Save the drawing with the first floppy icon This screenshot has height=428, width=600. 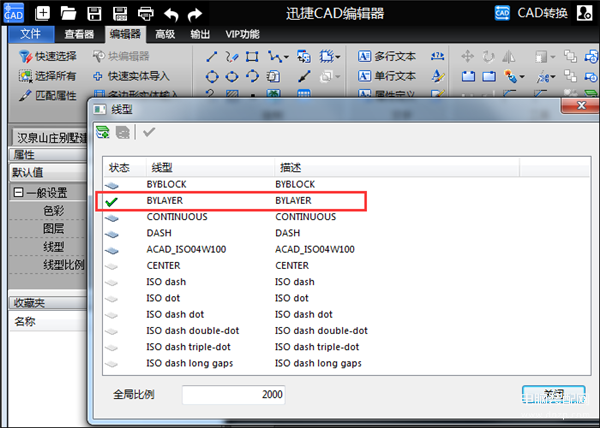[x=94, y=13]
